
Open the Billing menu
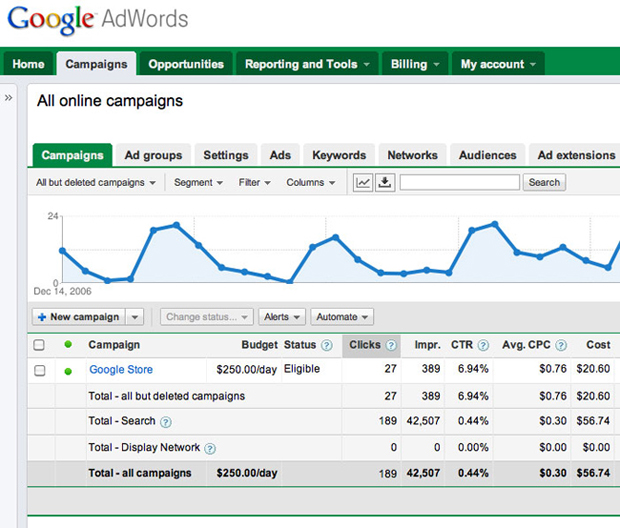point(415,64)
